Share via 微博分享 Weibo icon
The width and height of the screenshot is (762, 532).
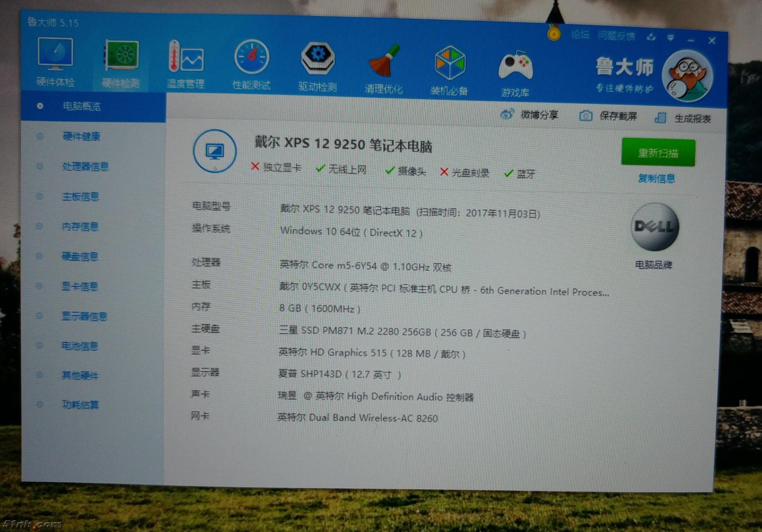pos(507,115)
